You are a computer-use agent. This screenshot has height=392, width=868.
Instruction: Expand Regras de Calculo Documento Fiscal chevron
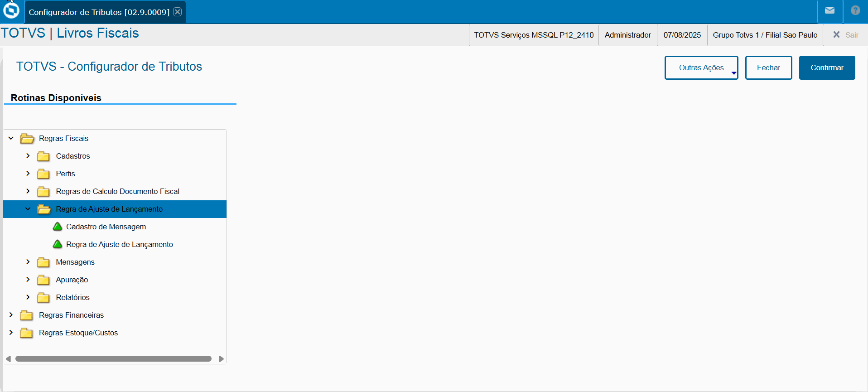[x=28, y=191]
